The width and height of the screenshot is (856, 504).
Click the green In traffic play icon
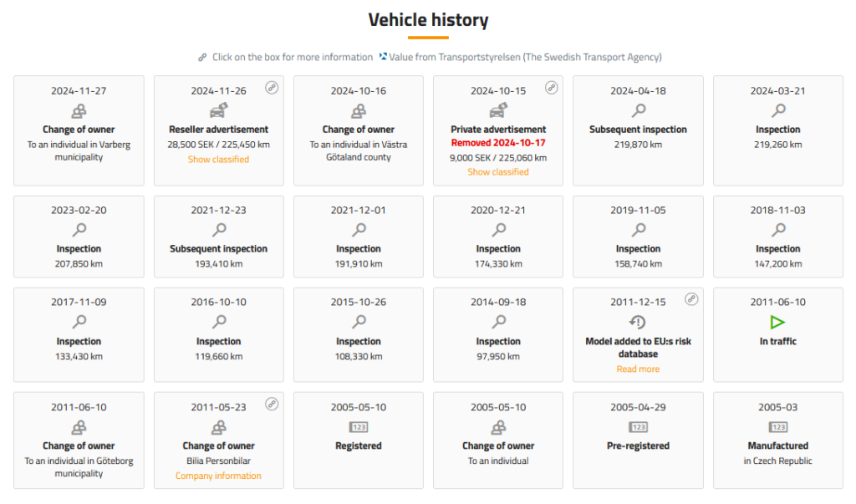click(777, 322)
